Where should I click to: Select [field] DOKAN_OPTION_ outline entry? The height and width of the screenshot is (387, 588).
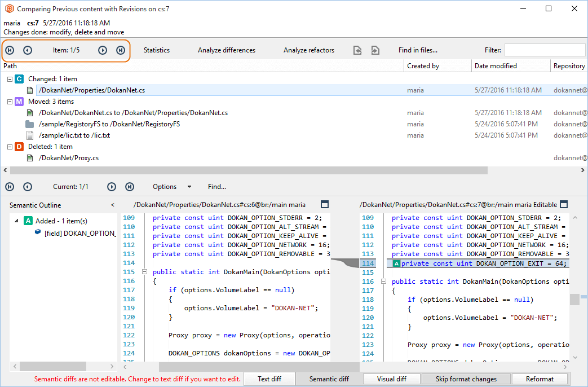(x=80, y=233)
